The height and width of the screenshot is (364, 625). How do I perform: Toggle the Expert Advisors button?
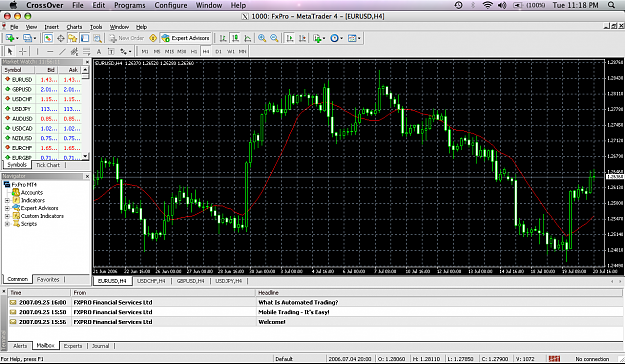(x=186, y=38)
